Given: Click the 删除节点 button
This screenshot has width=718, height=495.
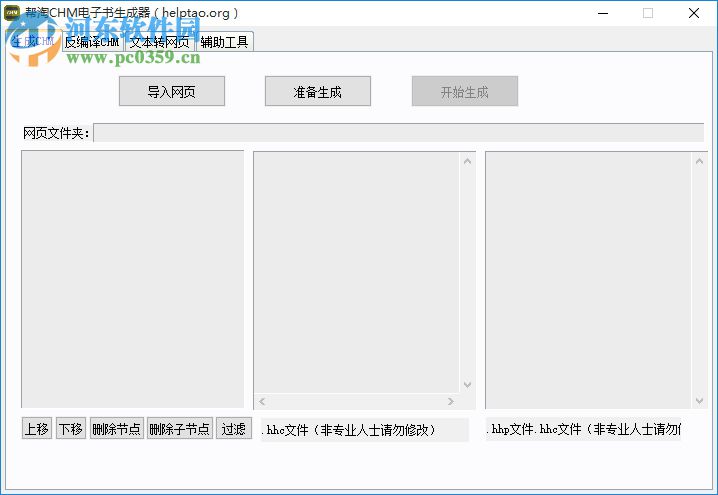Looking at the screenshot, I should 117,428.
